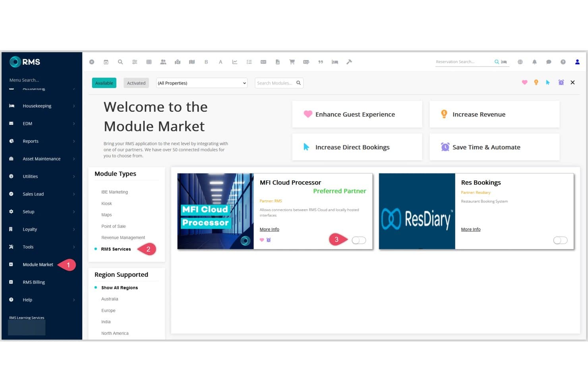
Task: Open the All Properties dropdown
Action: coord(202,83)
